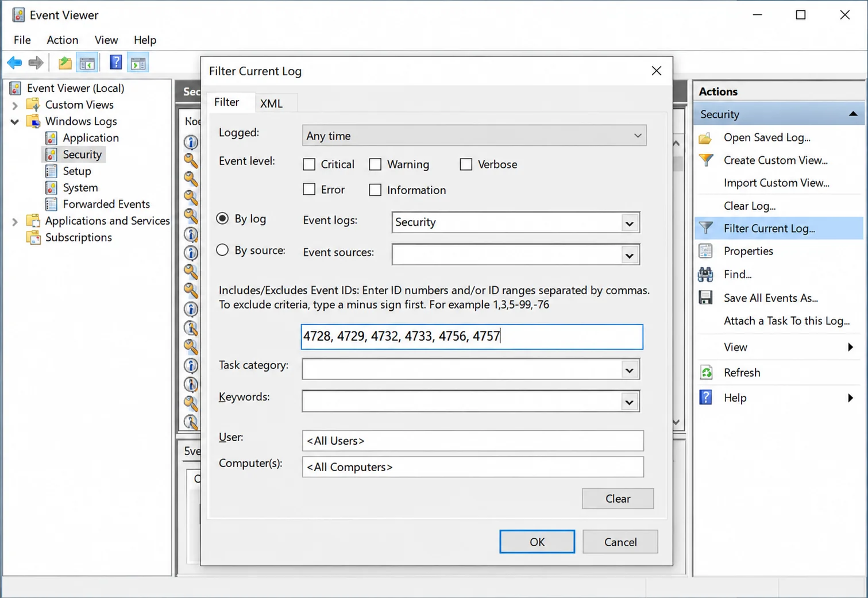The width and height of the screenshot is (868, 598).
Task: Click the Applications and Services folder icon
Action: [33, 221]
